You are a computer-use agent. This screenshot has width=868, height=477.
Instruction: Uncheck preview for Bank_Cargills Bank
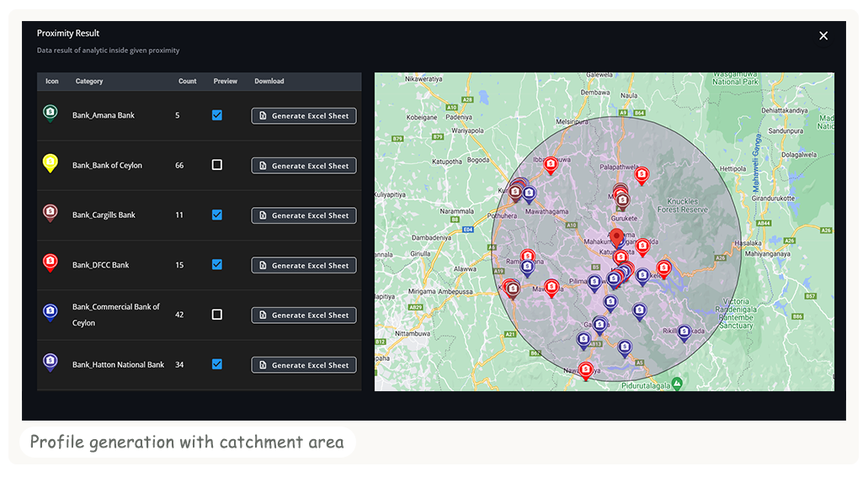217,215
